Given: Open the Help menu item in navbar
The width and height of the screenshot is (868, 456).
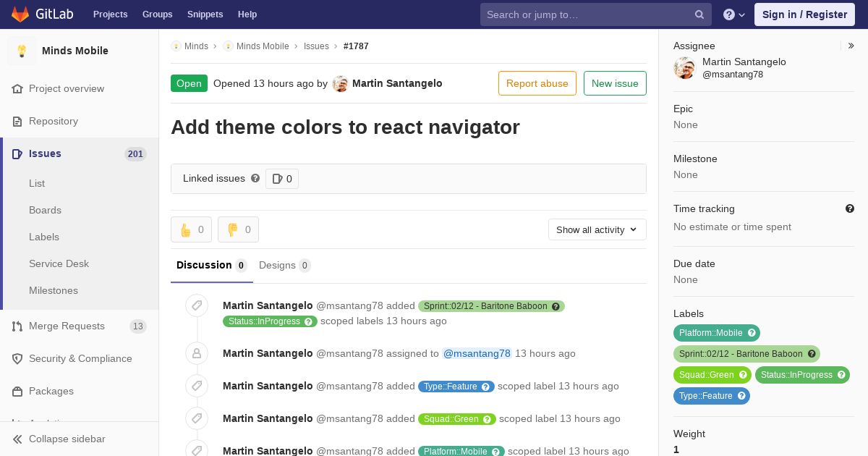Looking at the screenshot, I should click(247, 14).
